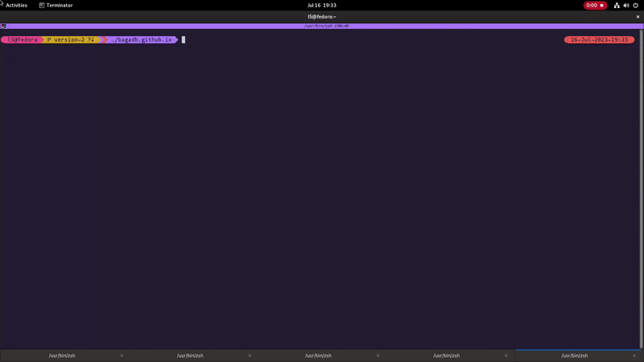Image resolution: width=644 pixels, height=362 pixels.
Task: Click the 16-Jul-2023-19:33 timestamp segment
Action: [x=599, y=39]
